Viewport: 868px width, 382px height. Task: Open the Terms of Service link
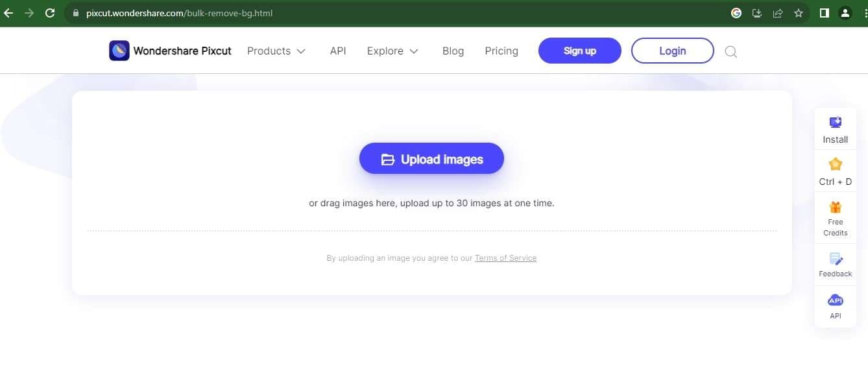505,258
